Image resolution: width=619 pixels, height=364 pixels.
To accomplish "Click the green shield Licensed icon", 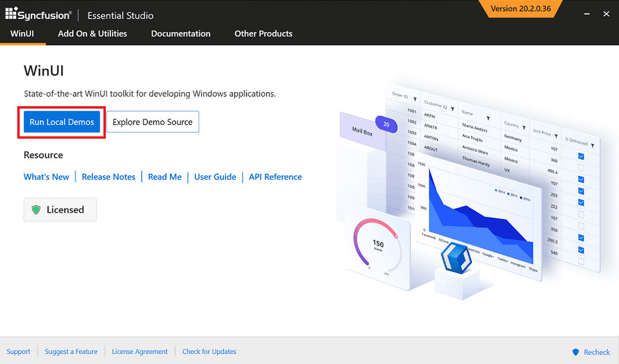I will click(36, 210).
